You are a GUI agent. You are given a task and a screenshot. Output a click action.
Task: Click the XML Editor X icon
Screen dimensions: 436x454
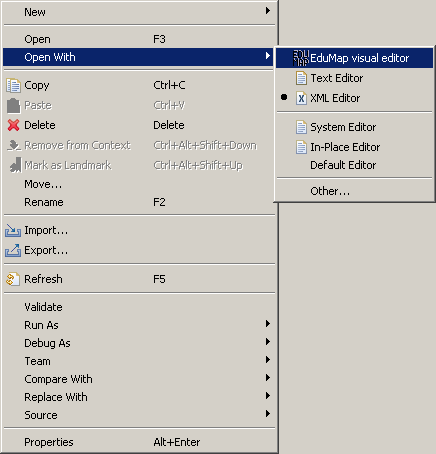[x=301, y=98]
